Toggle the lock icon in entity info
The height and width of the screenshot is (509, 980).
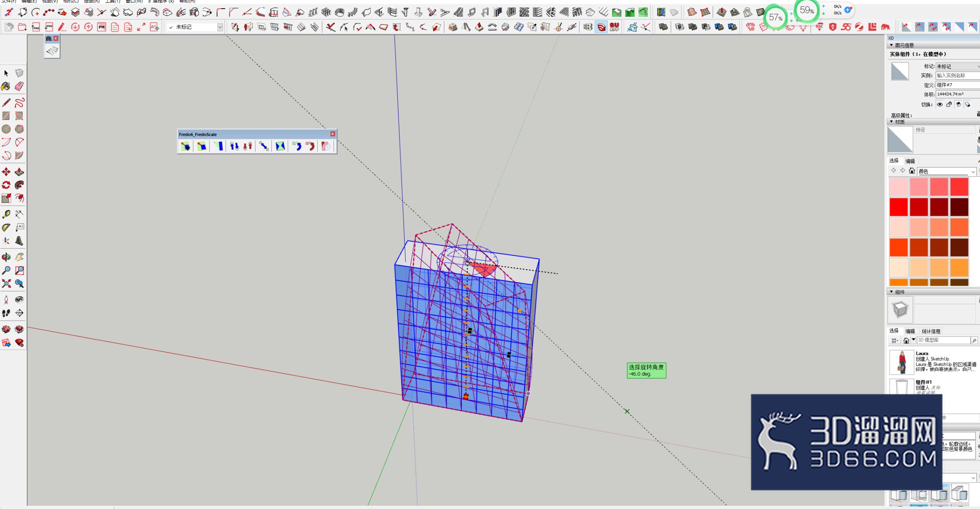tap(949, 104)
